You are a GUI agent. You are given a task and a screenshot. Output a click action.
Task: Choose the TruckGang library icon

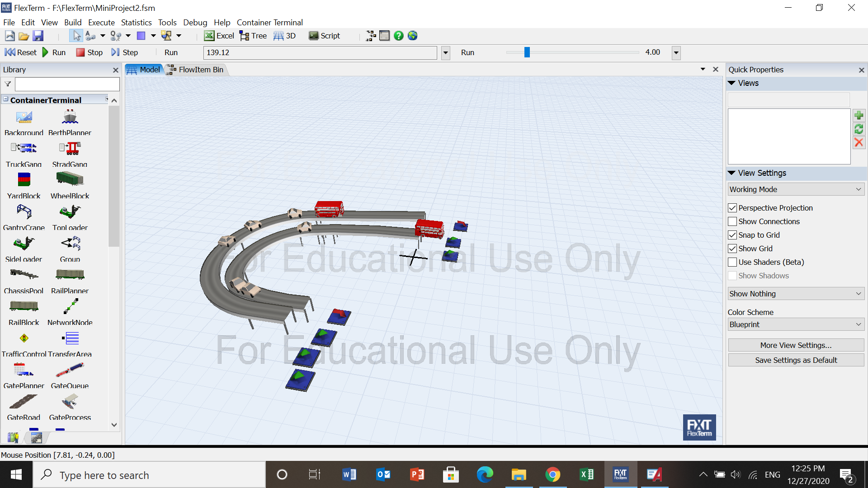tap(24, 148)
